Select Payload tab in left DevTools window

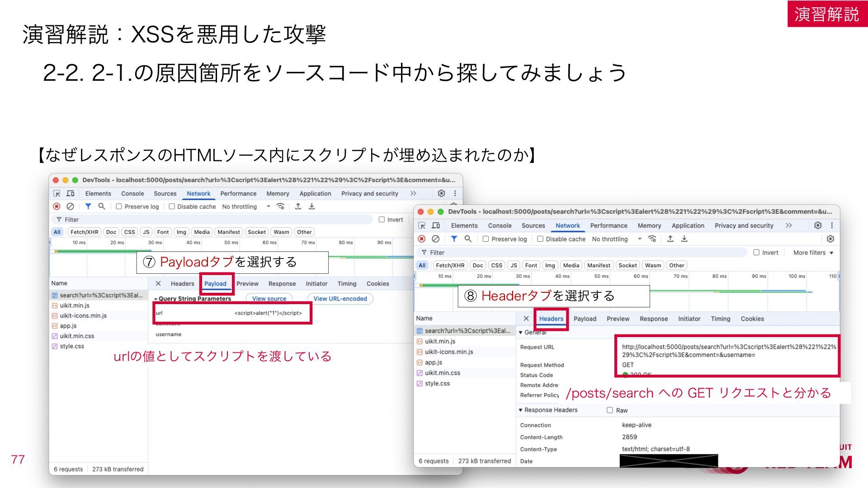coord(215,284)
